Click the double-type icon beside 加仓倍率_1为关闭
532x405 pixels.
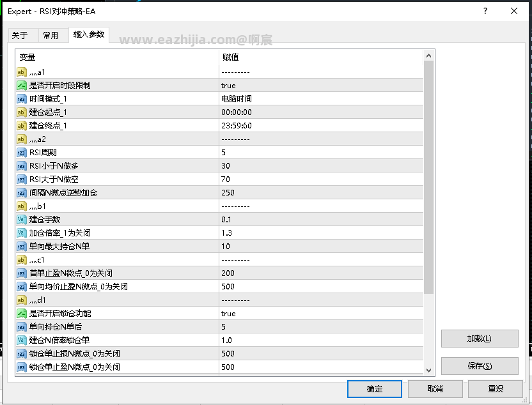click(x=21, y=233)
